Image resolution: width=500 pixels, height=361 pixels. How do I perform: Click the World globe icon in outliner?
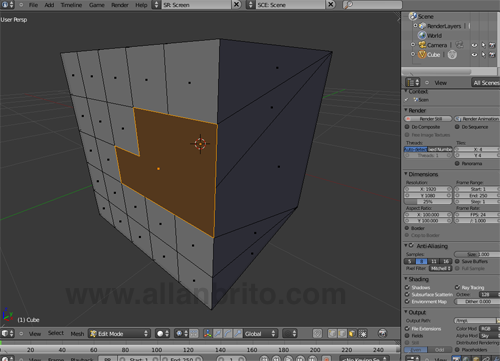tap(422, 35)
